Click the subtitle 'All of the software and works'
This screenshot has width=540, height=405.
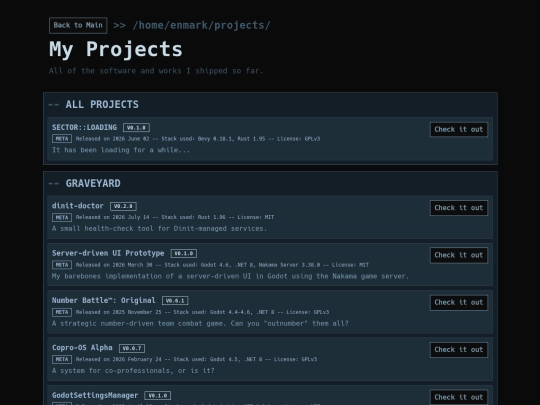click(156, 71)
